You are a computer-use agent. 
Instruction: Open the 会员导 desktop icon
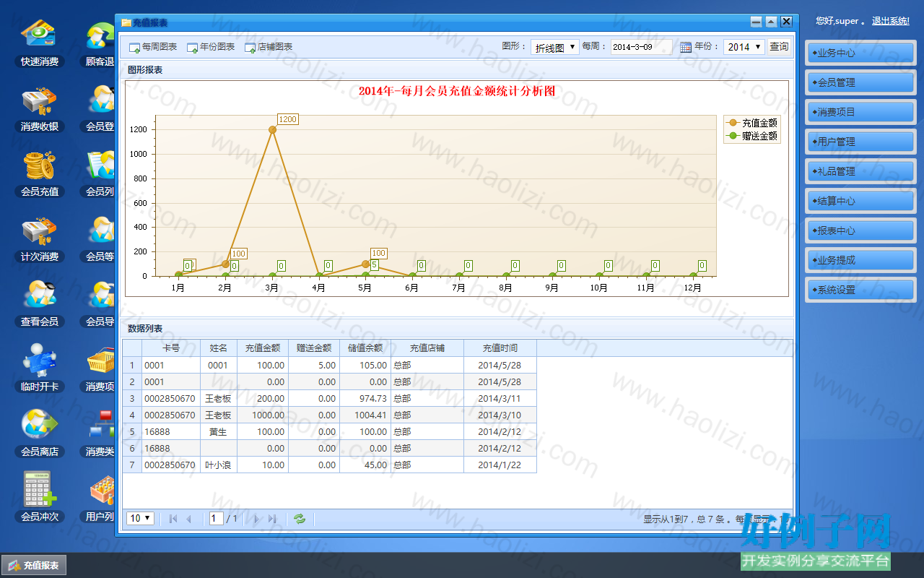(x=100, y=304)
